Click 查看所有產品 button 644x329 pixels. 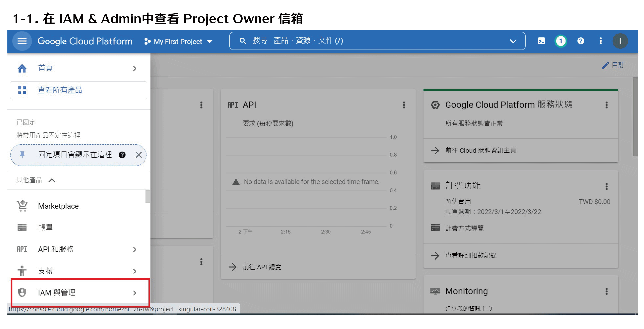click(78, 90)
